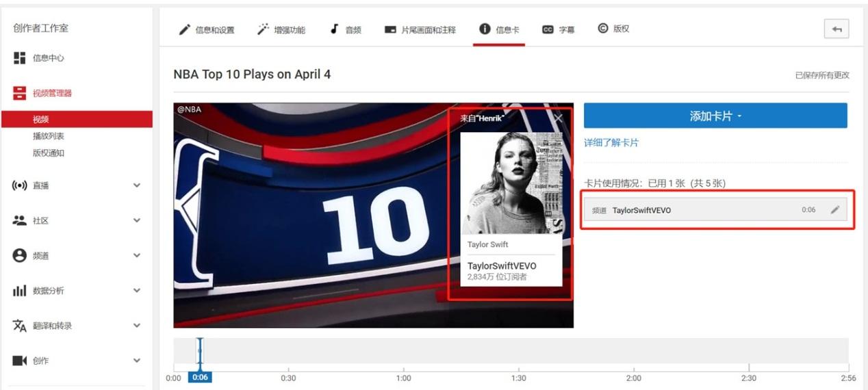
Task: Click timeline at the 1:00 mark
Action: pyautogui.click(x=404, y=377)
